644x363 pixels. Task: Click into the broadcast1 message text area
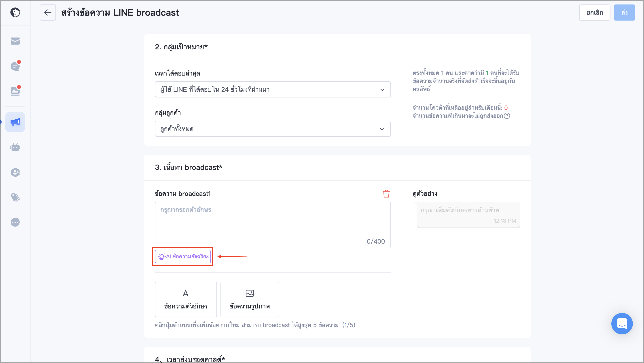point(273,225)
